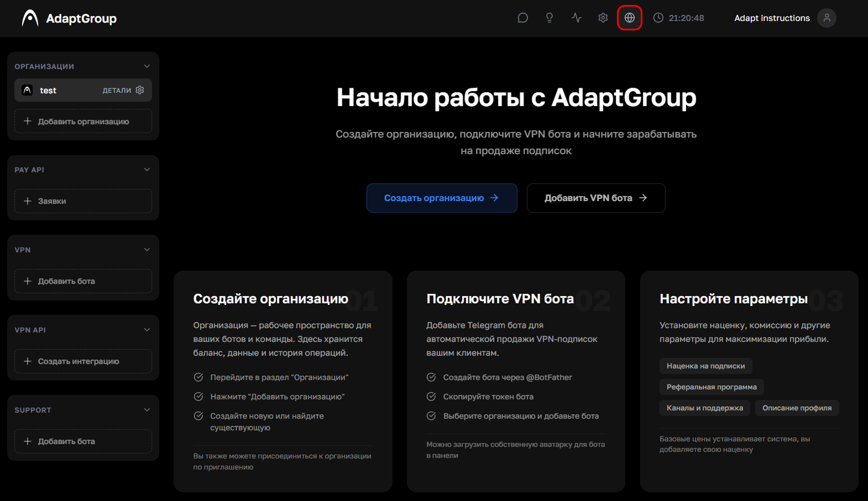Click plus icon for Добавить организацию
868x501 pixels.
[x=28, y=121]
